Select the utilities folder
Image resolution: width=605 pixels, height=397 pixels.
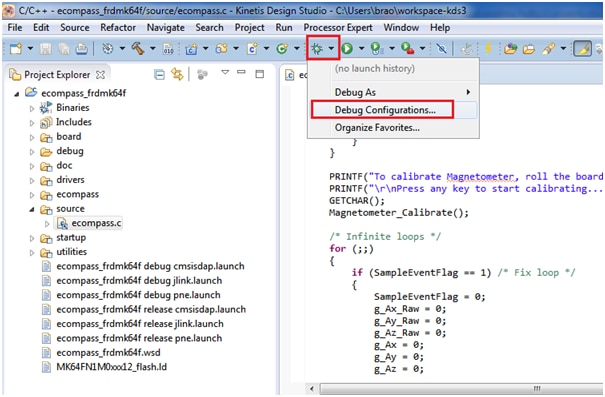[71, 252]
